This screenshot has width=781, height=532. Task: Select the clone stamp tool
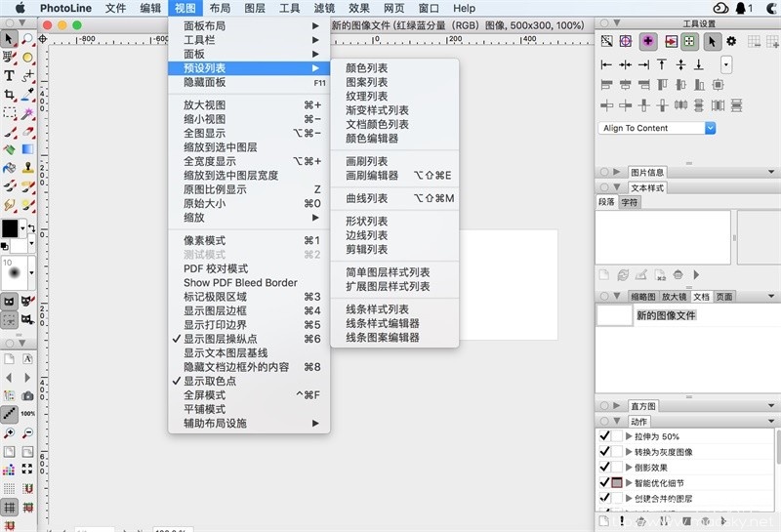click(28, 167)
